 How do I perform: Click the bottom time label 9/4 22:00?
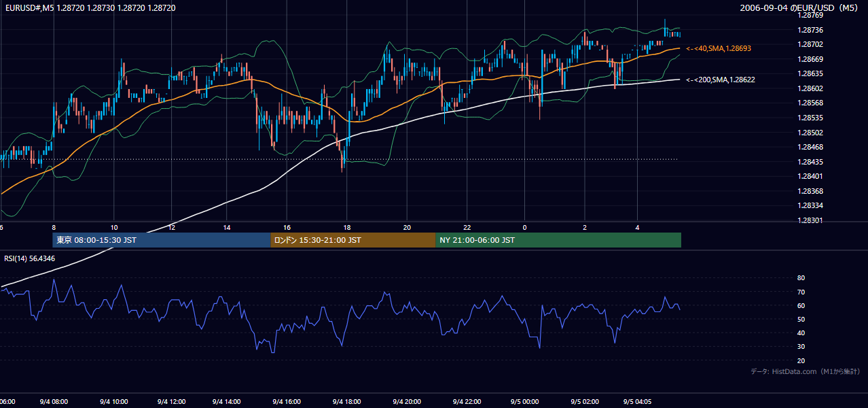point(467,402)
